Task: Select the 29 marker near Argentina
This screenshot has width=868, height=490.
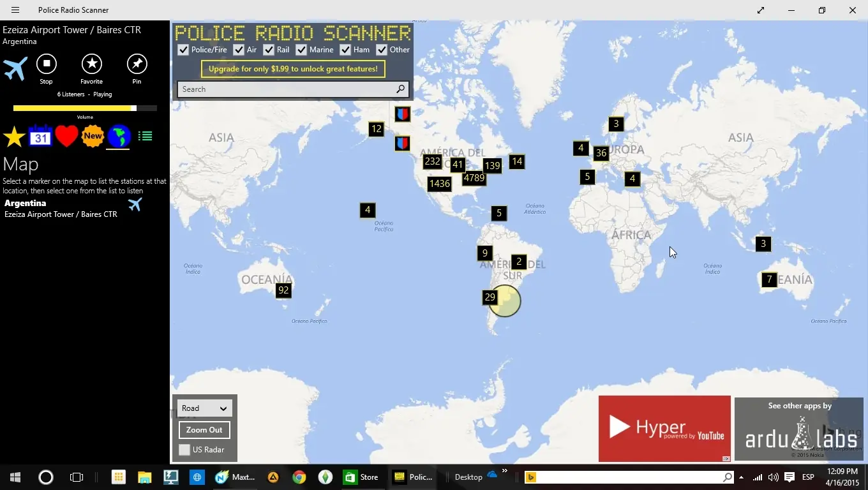Action: pos(490,297)
